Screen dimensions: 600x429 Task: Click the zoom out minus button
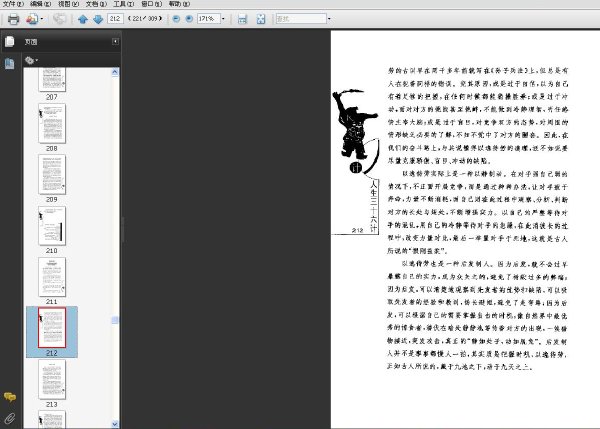176,18
